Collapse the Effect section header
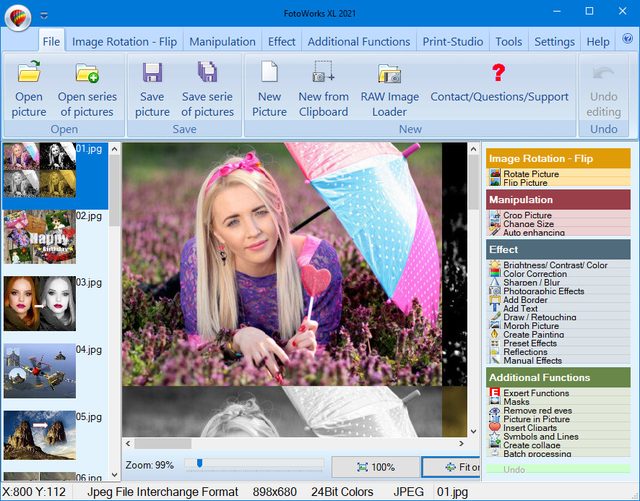Screen dimensions: 640x501 (558, 249)
